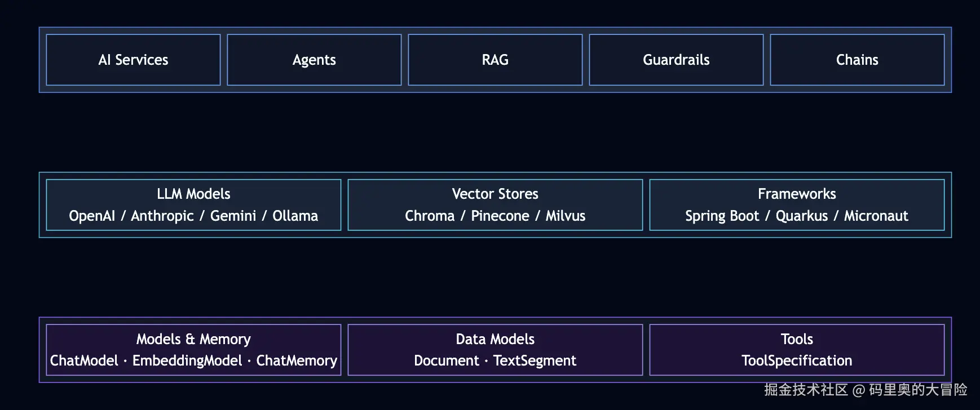Select Pinecone in Vector Stores box
980x410 pixels.
pyautogui.click(x=500, y=216)
